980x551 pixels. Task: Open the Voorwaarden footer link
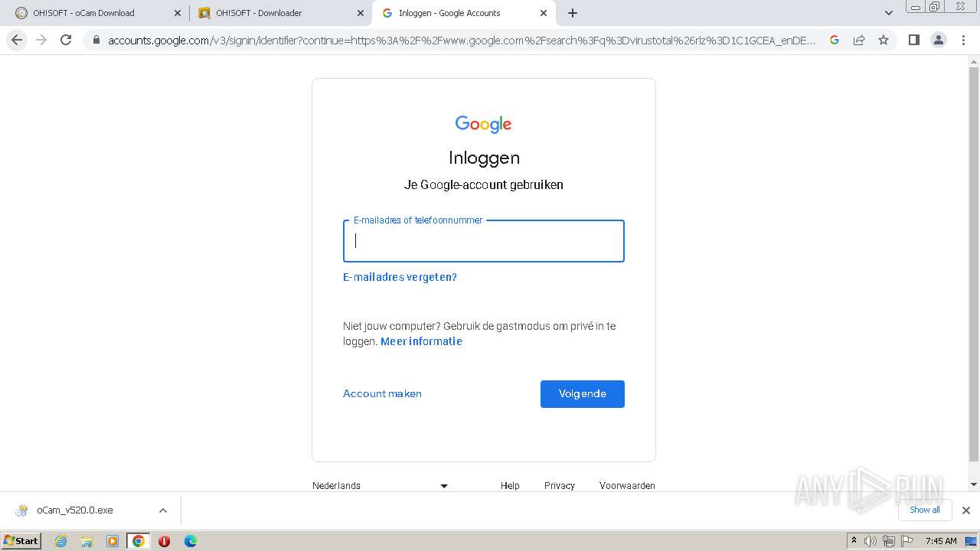pyautogui.click(x=627, y=485)
